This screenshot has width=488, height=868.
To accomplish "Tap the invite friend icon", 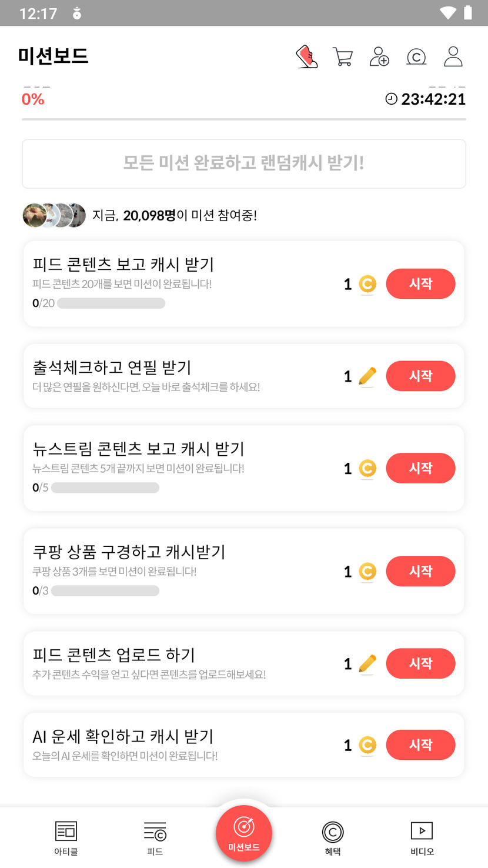I will pyautogui.click(x=379, y=57).
